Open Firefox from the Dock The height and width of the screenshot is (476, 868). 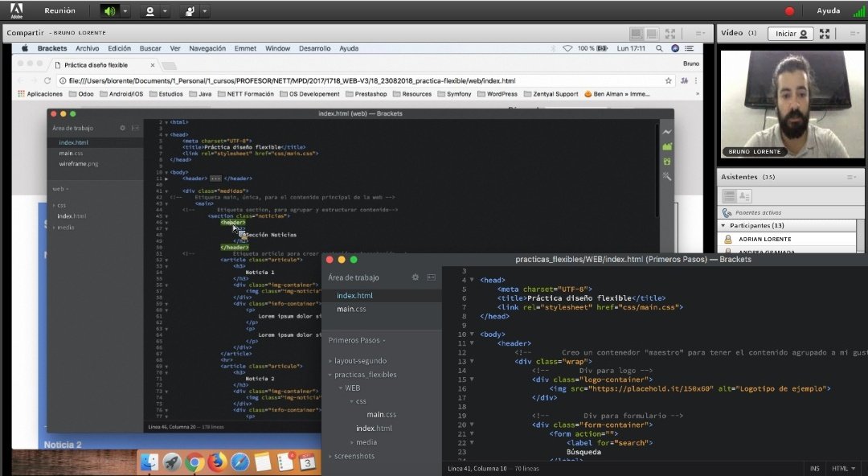point(217,462)
